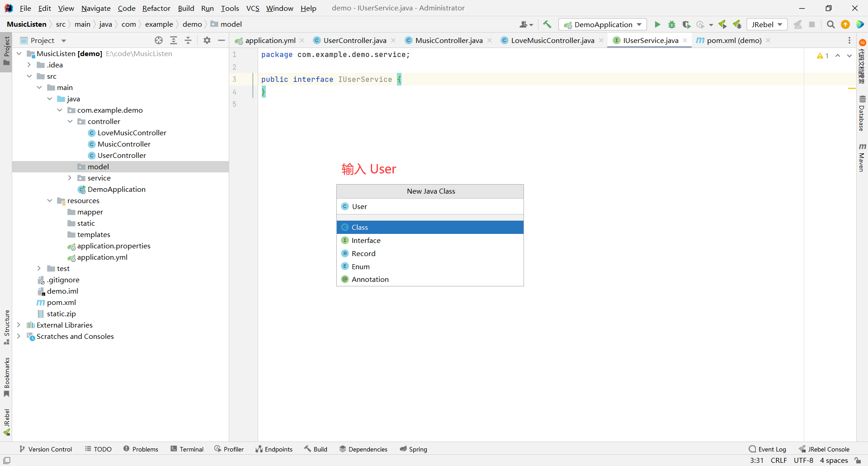Click the Select Opened File target icon

(x=159, y=40)
